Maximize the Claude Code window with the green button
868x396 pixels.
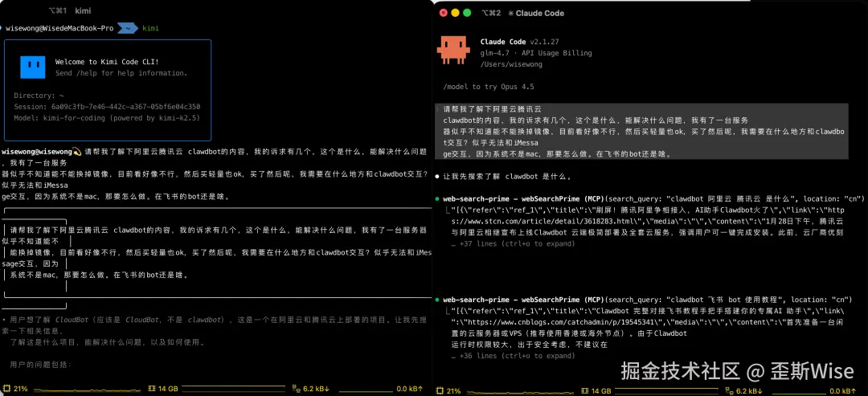click(x=467, y=13)
